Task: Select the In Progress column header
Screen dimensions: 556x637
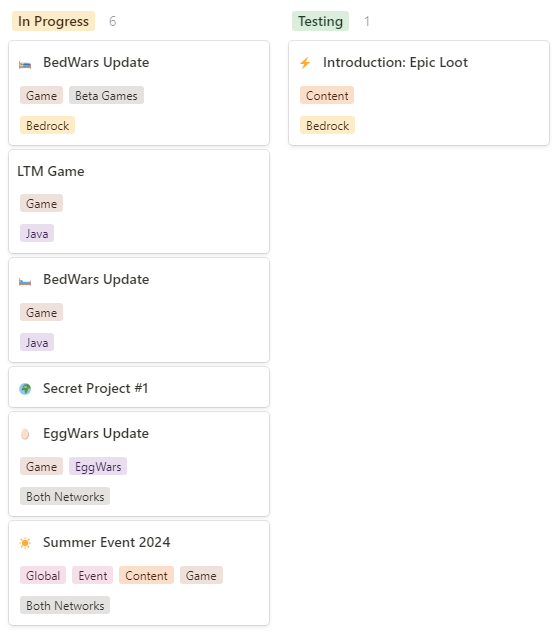Action: (53, 21)
